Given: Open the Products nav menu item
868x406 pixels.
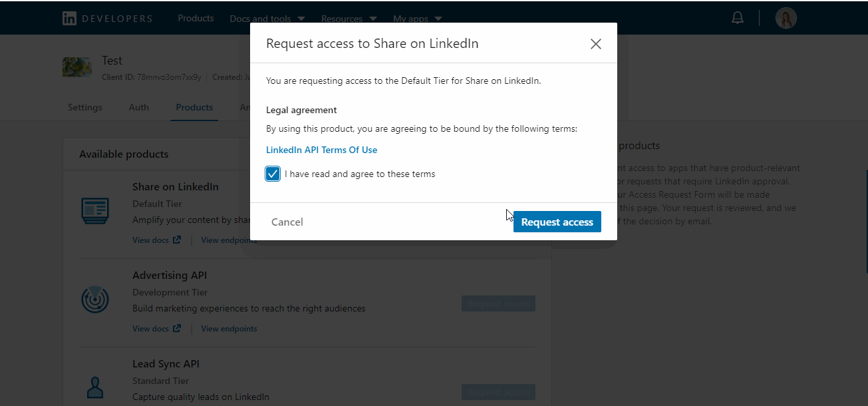Looking at the screenshot, I should [x=196, y=18].
